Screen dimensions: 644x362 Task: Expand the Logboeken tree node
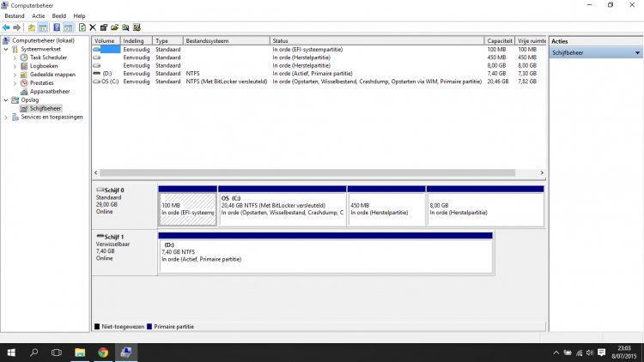(x=15, y=66)
